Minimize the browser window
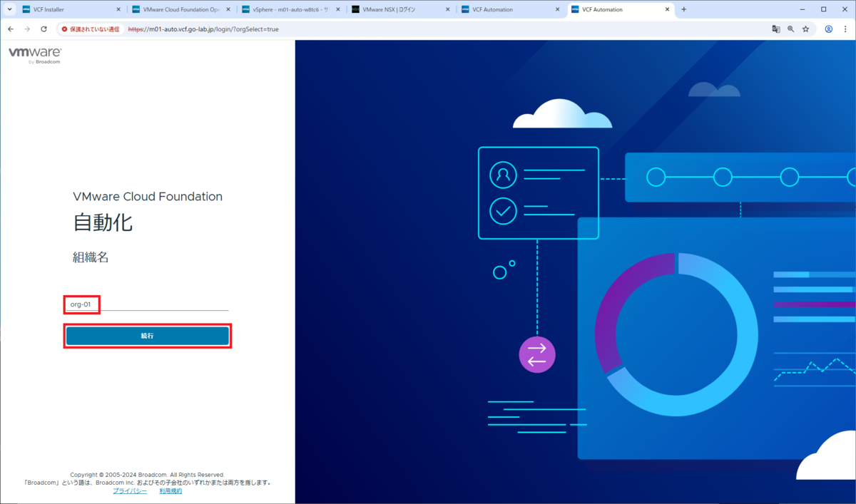Image resolution: width=856 pixels, height=504 pixels. coord(801,9)
